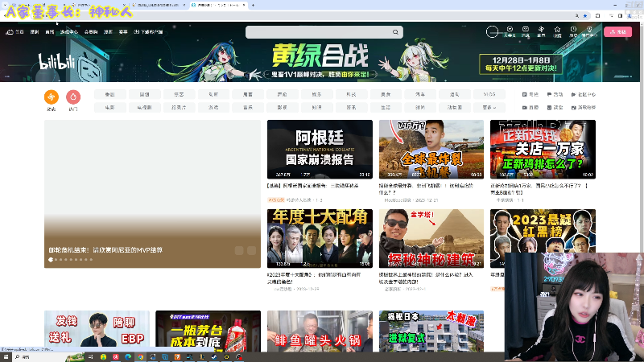Select the 综艺 category button
Image resolution: width=644 pixels, height=362 pixels.
click(179, 94)
